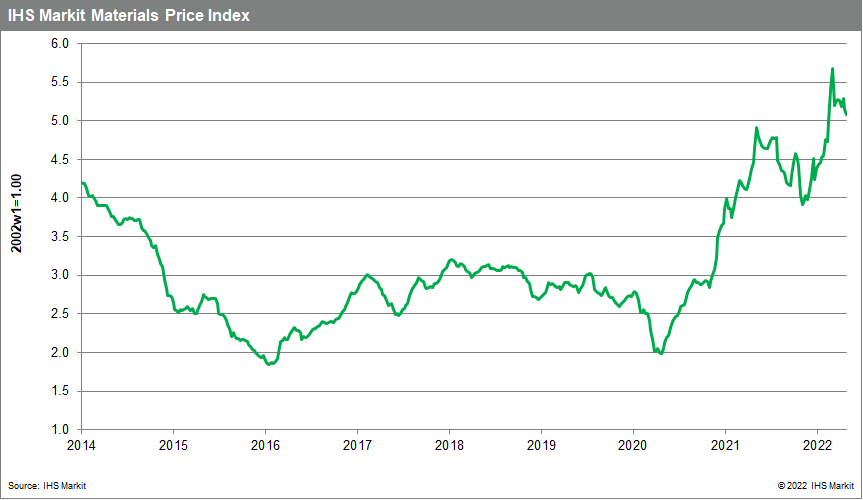Image resolution: width=863 pixels, height=500 pixels.
Task: Click the 3.5 y-axis tick label
Action: [x=59, y=237]
